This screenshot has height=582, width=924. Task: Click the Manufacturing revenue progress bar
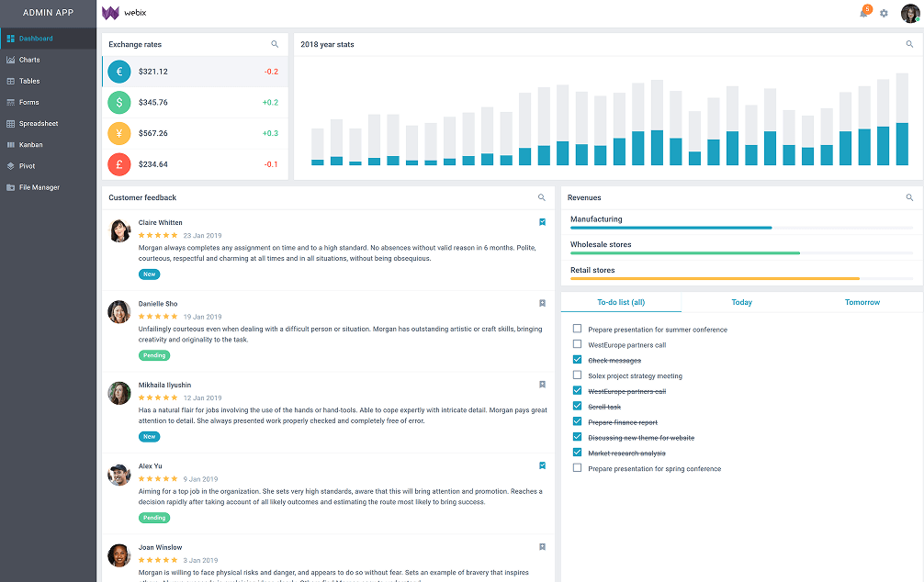741,228
